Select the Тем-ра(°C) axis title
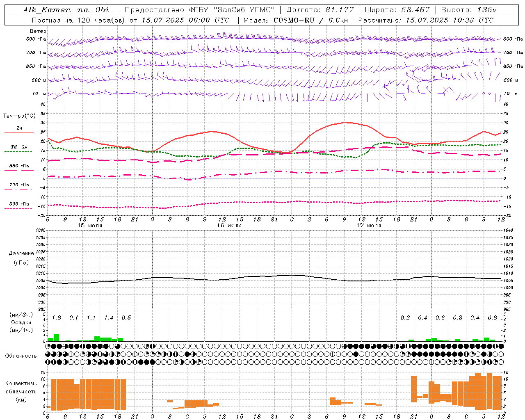This screenshot has width=525, height=420. pos(19,116)
